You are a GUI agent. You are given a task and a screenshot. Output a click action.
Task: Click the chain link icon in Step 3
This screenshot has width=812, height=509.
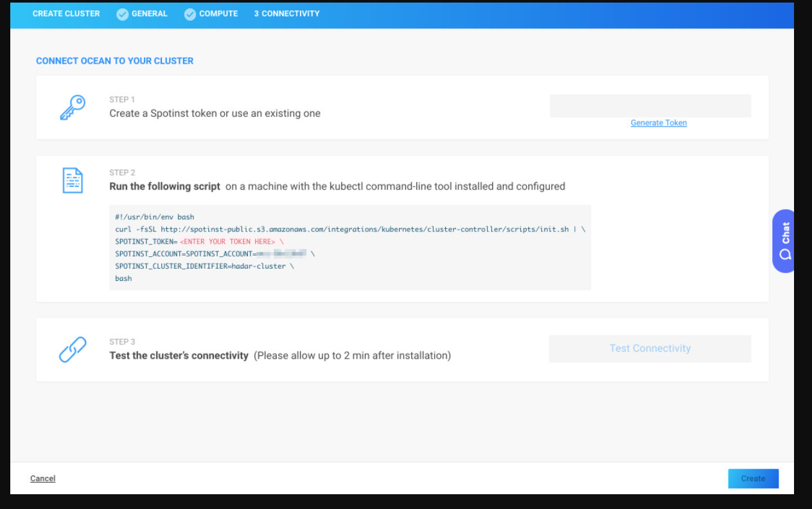[73, 350]
